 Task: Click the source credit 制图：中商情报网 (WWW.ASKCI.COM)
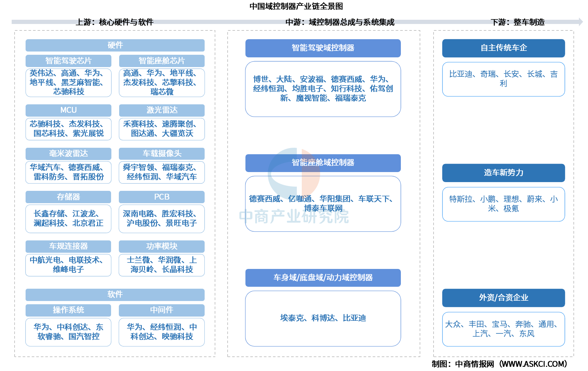[x=500, y=364]
